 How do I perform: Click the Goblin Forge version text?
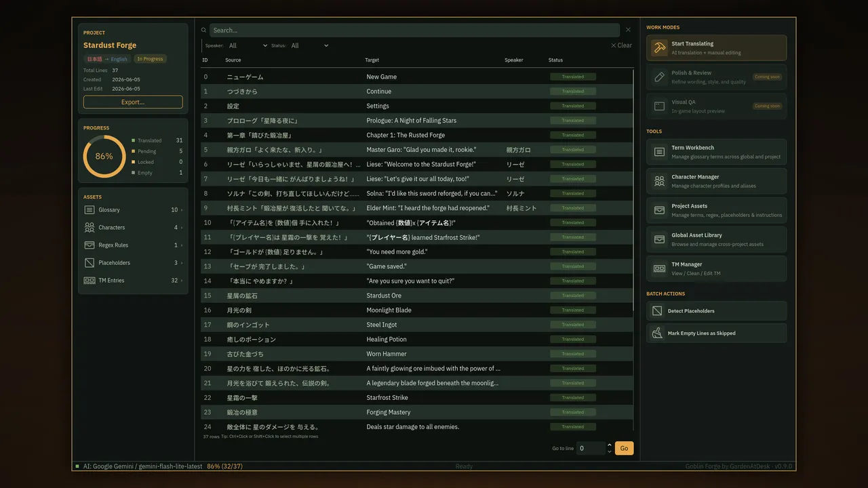pos(739,466)
